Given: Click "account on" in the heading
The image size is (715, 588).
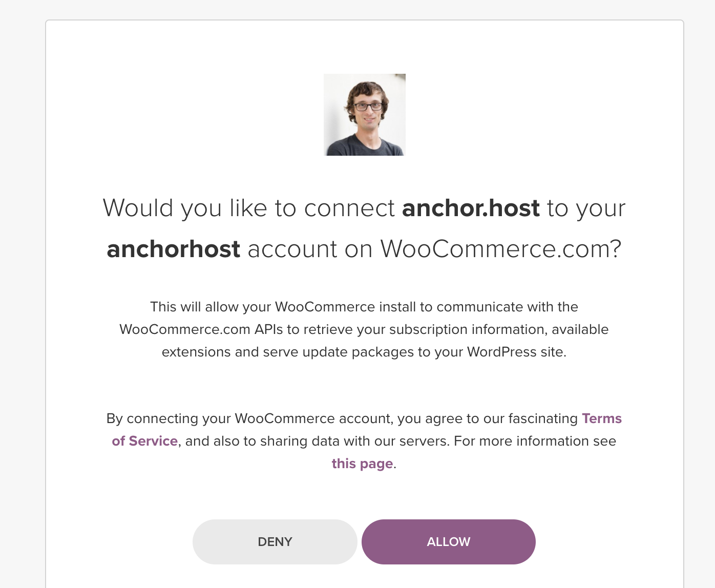Looking at the screenshot, I should [310, 249].
